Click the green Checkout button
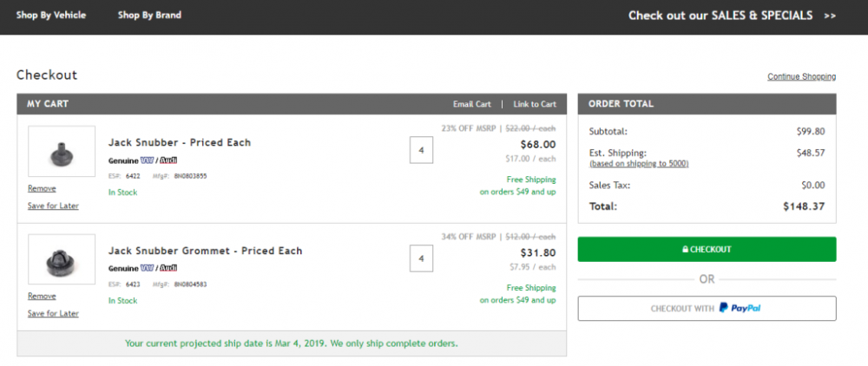 click(x=707, y=249)
